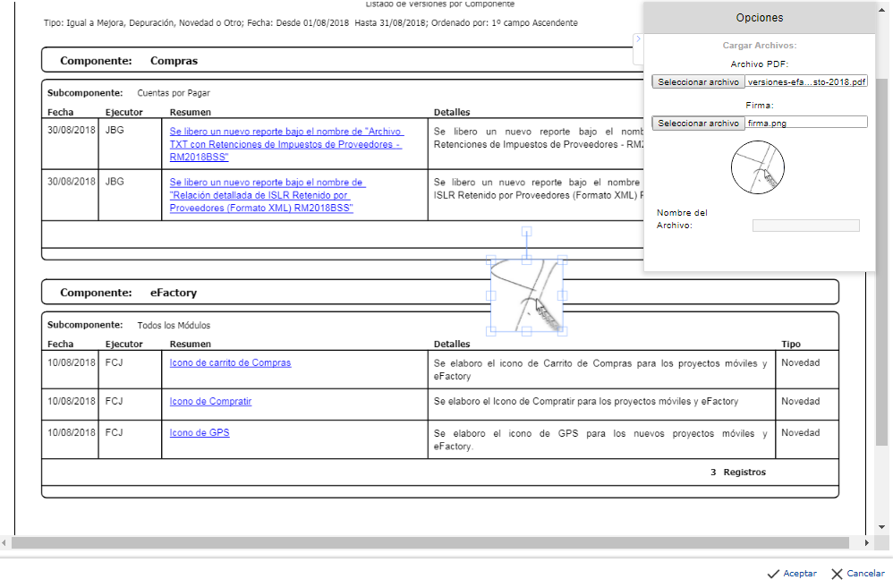Click the Cancelar X icon

coord(837,574)
